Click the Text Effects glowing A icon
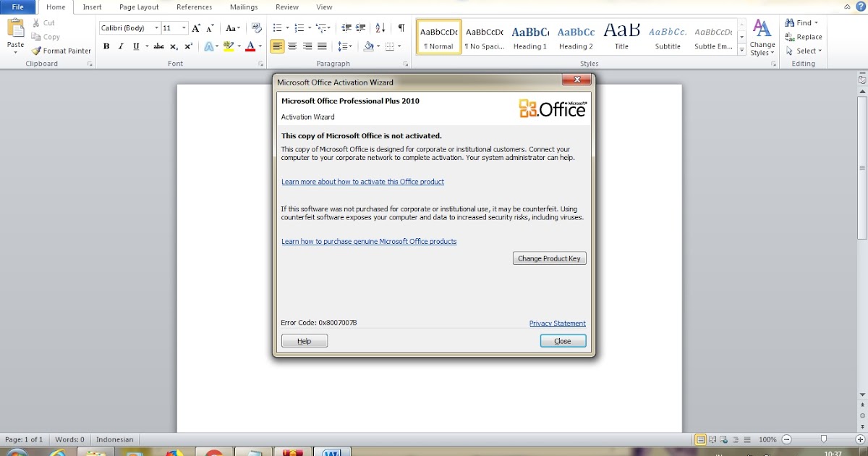The height and width of the screenshot is (456, 868). tap(208, 46)
